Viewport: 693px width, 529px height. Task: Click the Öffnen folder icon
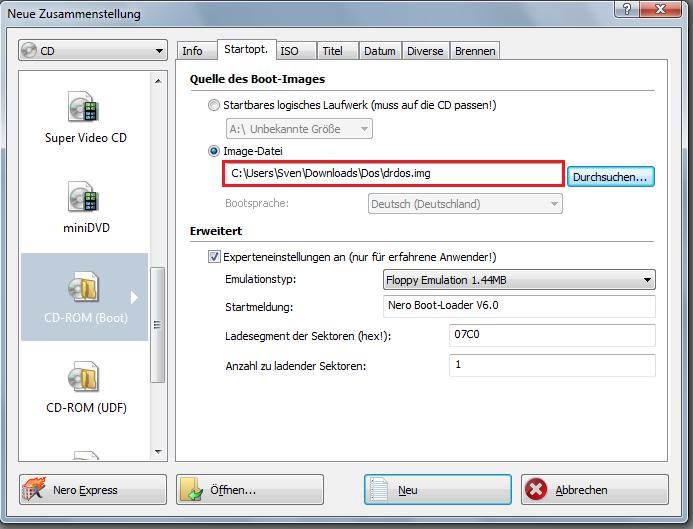pos(193,490)
